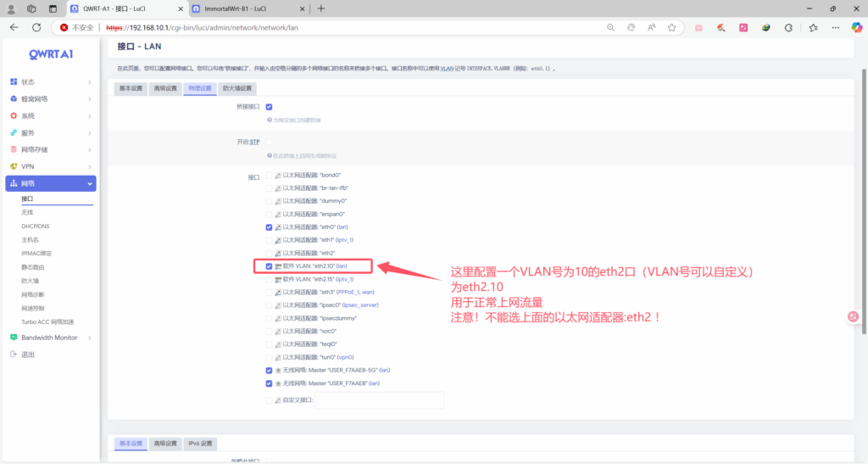Open the browser extensions puzzle icon
The image size is (868, 464).
788,27
